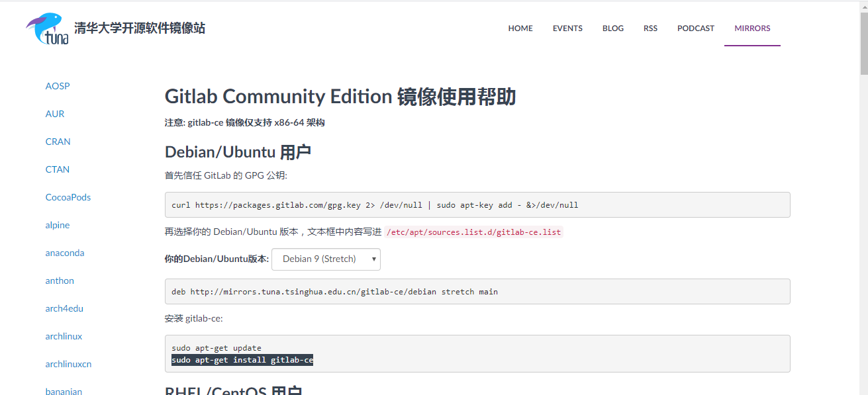The image size is (868, 395).
Task: Open the CTAN mirror help link
Action: (x=58, y=169)
